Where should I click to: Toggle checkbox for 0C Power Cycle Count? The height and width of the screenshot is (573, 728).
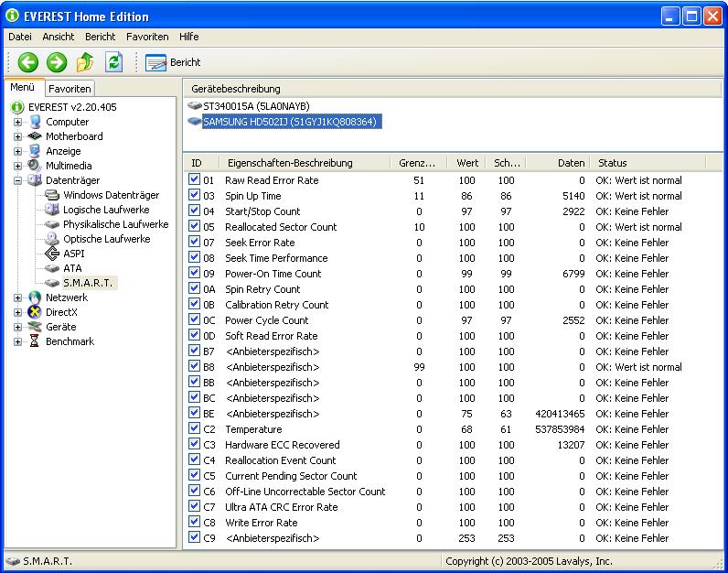(x=195, y=319)
